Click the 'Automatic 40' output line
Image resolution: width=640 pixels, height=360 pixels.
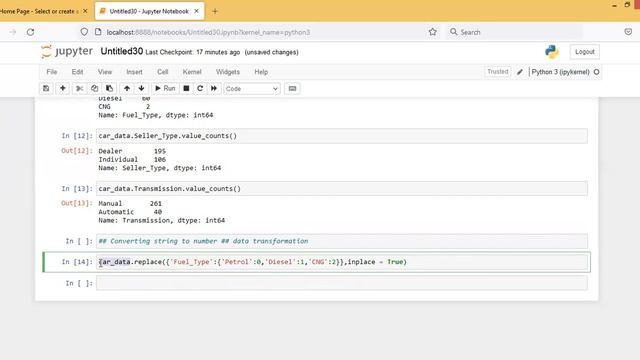click(x=130, y=212)
